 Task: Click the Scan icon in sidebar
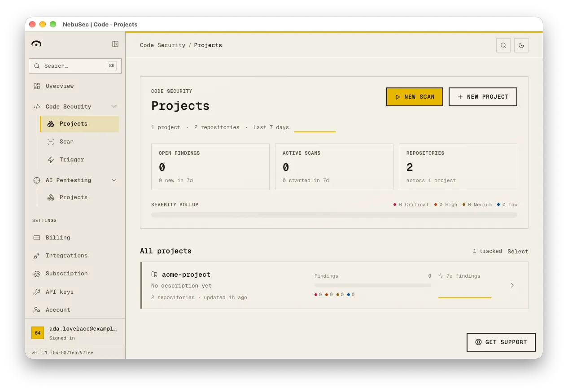[51, 142]
